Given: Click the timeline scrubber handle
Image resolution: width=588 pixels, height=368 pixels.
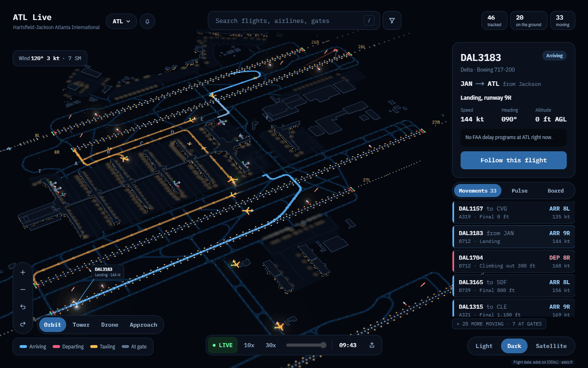Looking at the screenshot, I should pos(323,345).
